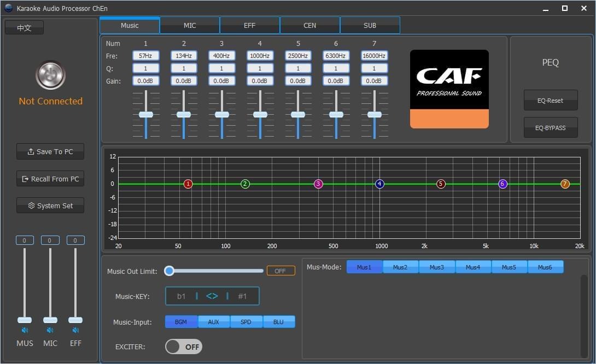Toggle the Music Out Limit OFF button

[x=281, y=271]
